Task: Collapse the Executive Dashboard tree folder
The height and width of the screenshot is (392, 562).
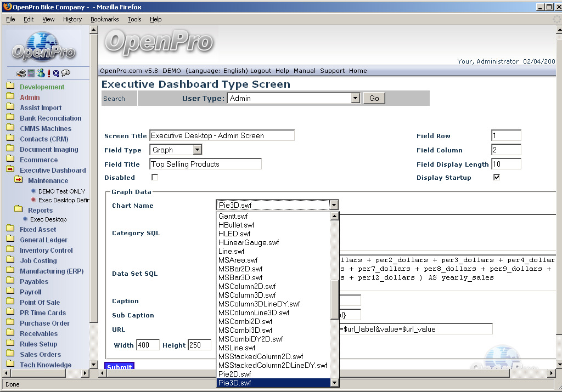Action: point(10,170)
